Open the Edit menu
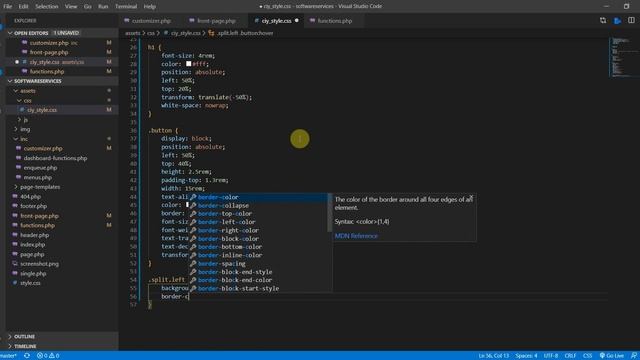640x360 pixels. coord(23,7)
